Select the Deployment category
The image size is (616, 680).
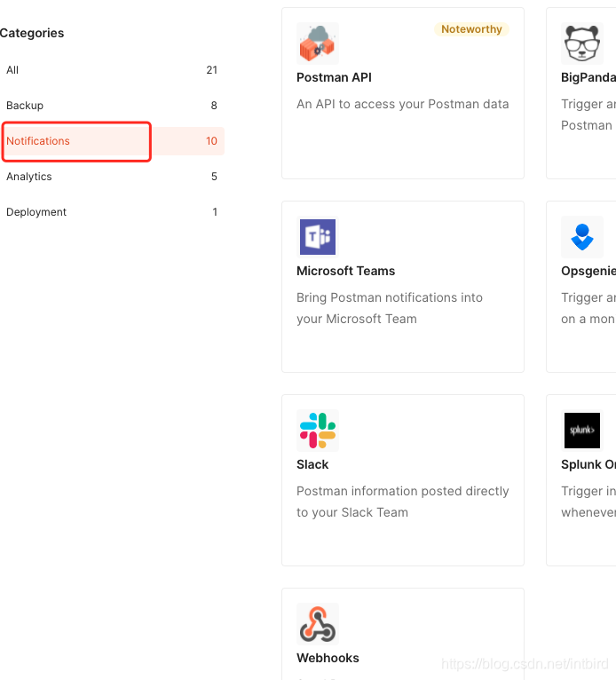(x=112, y=212)
